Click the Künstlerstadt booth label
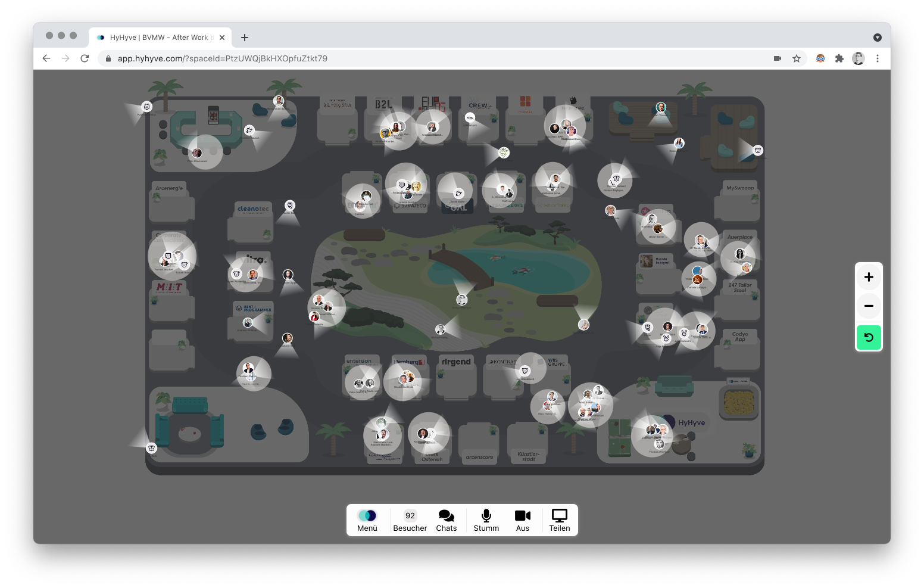924x588 pixels. pos(528,456)
